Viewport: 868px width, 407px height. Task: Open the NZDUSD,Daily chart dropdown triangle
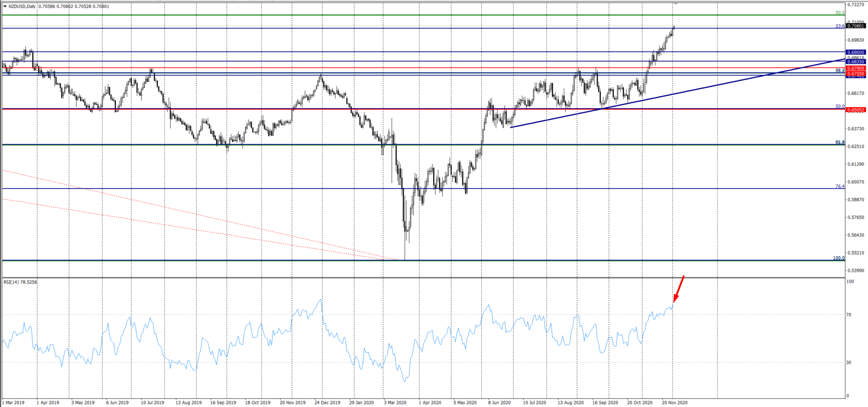[x=5, y=6]
